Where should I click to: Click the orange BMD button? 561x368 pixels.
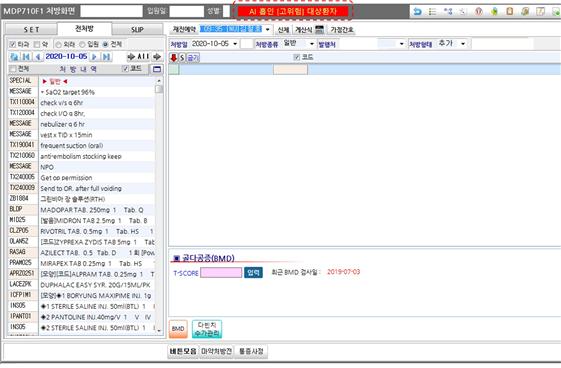pos(178,329)
